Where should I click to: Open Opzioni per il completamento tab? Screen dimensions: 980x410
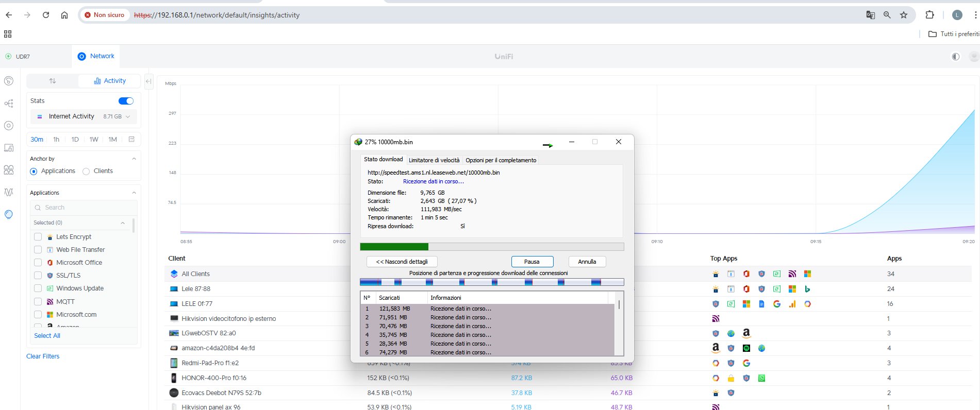pos(501,160)
